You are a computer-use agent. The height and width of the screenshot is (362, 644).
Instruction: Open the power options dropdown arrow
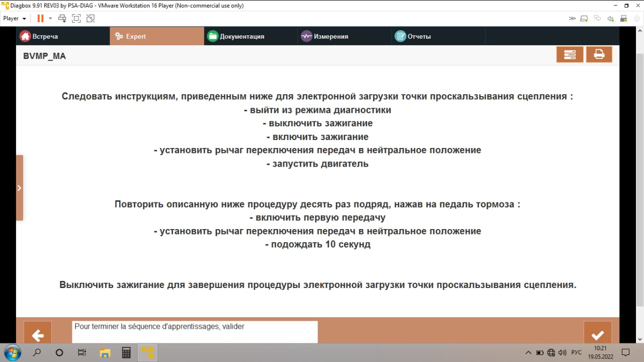(50, 18)
